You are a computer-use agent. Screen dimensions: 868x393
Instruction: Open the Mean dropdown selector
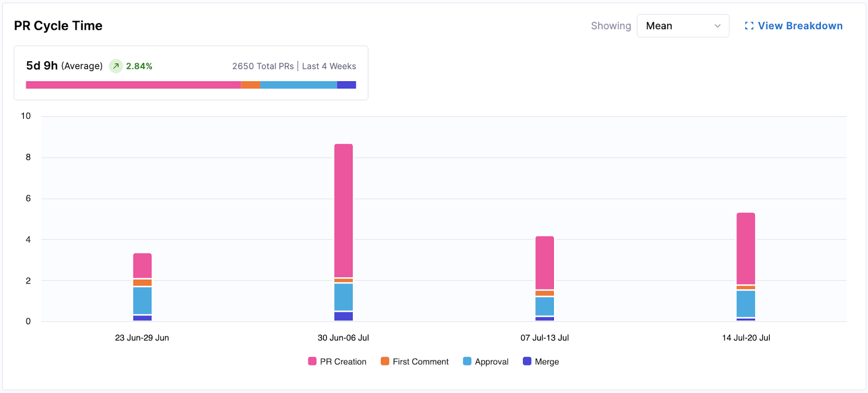coord(682,26)
